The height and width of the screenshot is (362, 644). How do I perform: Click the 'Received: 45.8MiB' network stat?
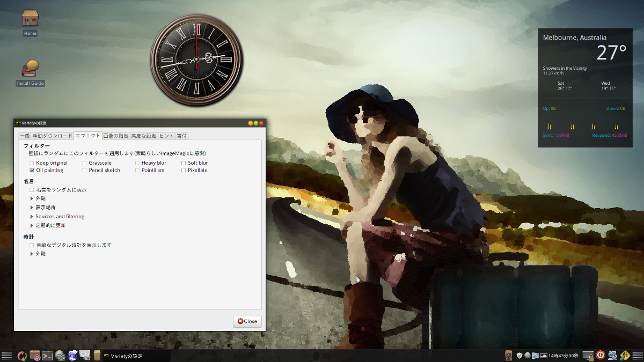coord(610,135)
